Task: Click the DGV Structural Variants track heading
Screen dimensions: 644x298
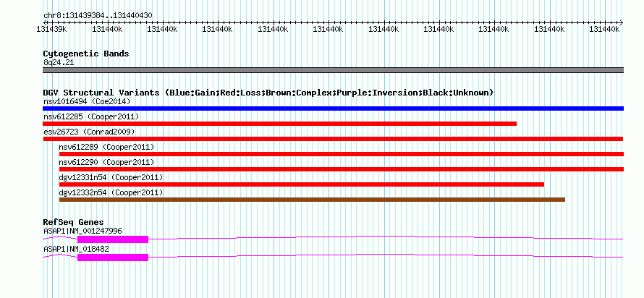Action: [x=268, y=93]
